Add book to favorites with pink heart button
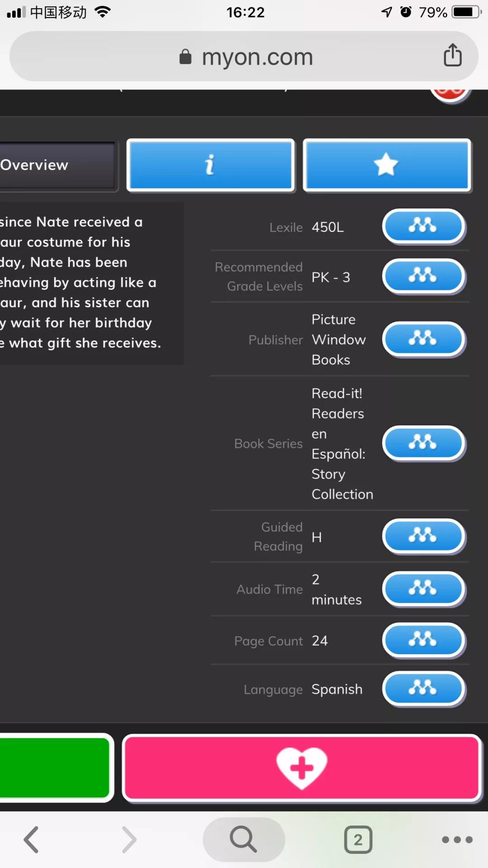 point(302,768)
